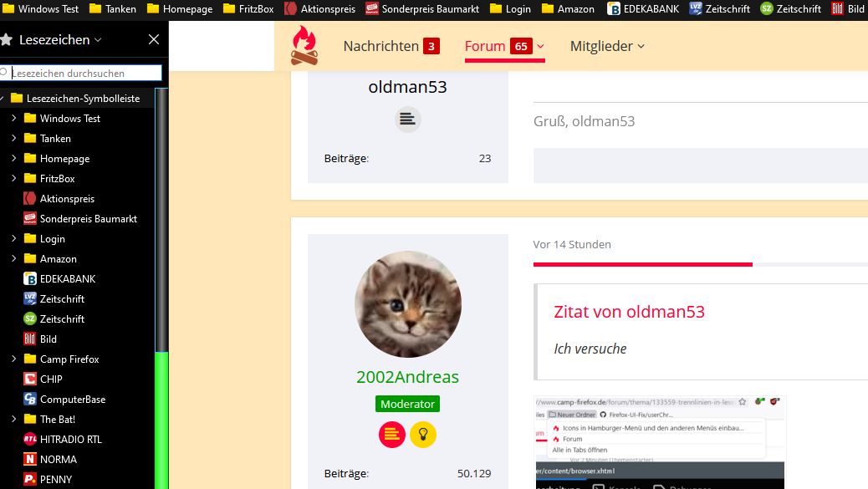This screenshot has height=489, width=868.
Task: Click the red posts badge under 2002Andreas
Action: pos(392,434)
